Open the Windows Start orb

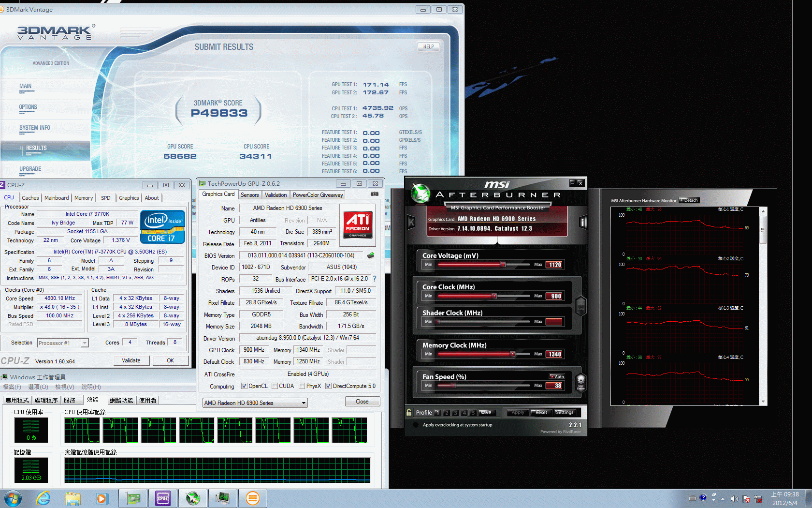coord(13,498)
